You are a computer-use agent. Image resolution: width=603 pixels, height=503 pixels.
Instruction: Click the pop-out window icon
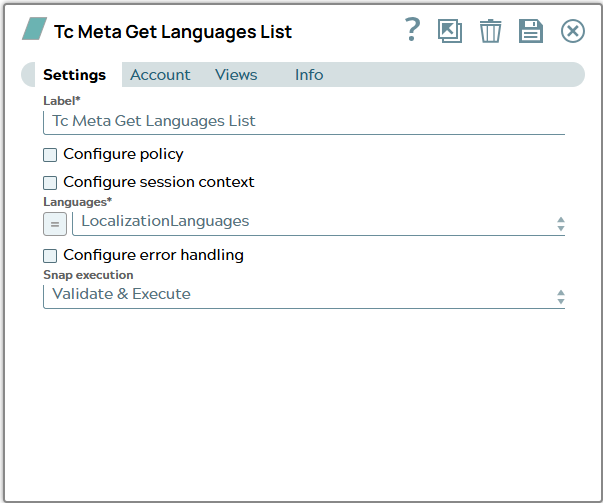tap(450, 31)
